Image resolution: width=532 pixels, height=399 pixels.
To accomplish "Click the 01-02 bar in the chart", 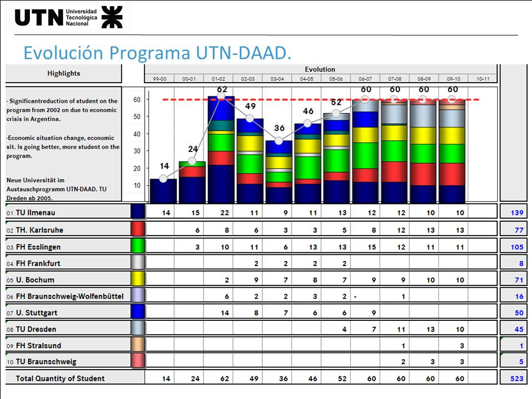I will point(221,150).
